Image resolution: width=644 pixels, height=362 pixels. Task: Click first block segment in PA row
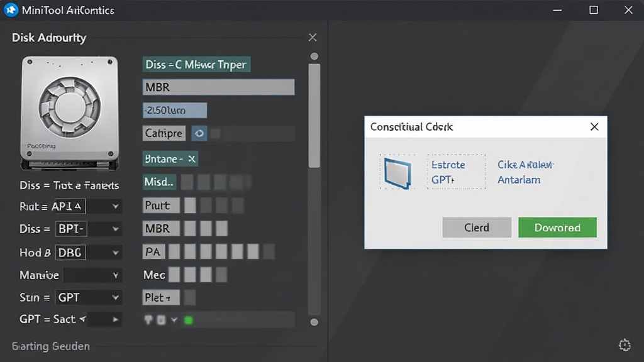click(174, 251)
